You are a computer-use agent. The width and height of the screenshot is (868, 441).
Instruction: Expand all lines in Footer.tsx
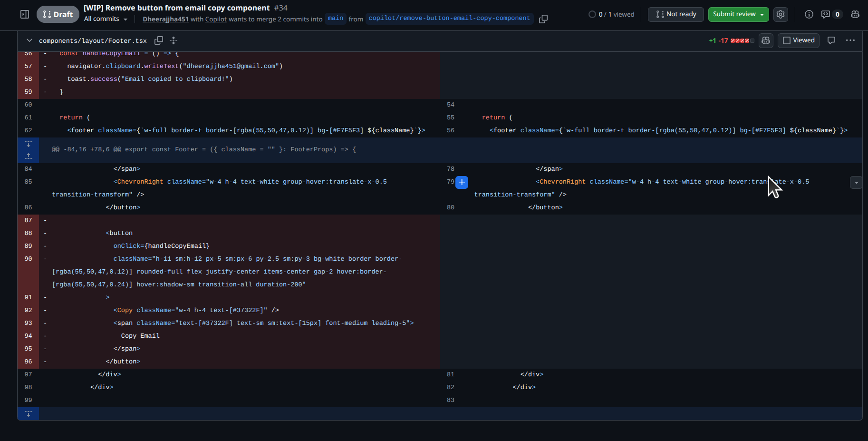pyautogui.click(x=174, y=40)
